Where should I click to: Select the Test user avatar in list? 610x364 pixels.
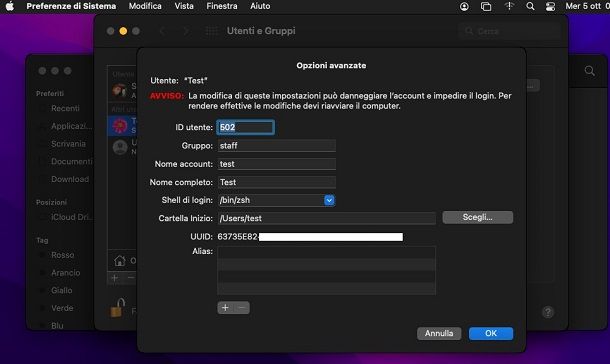[120, 125]
